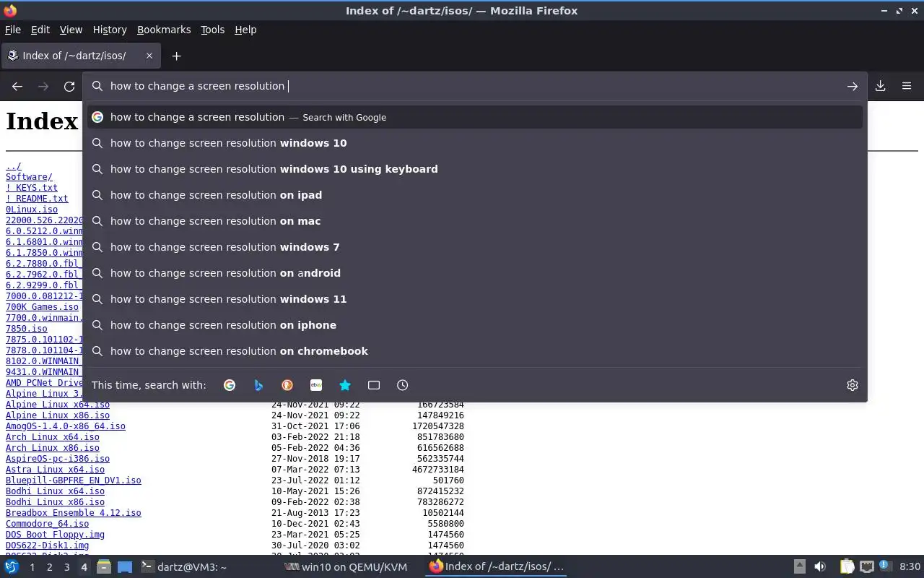Open volume control in system tray
The image size is (924, 578).
tap(820, 567)
